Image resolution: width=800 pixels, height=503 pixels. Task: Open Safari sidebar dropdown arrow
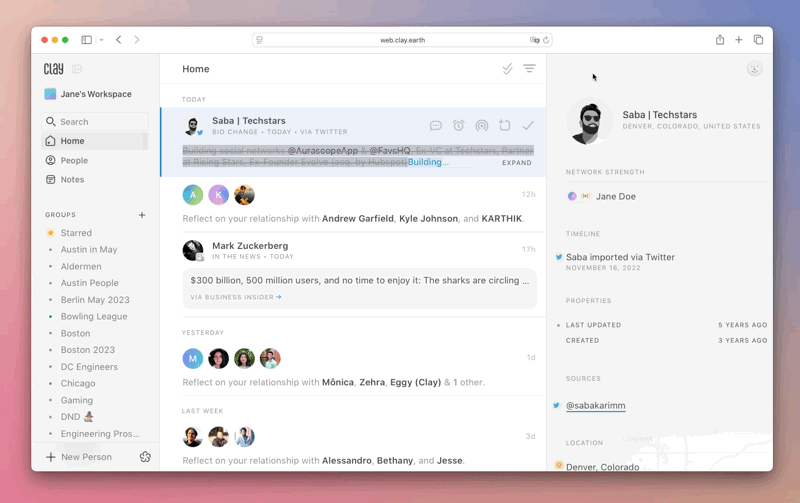102,40
